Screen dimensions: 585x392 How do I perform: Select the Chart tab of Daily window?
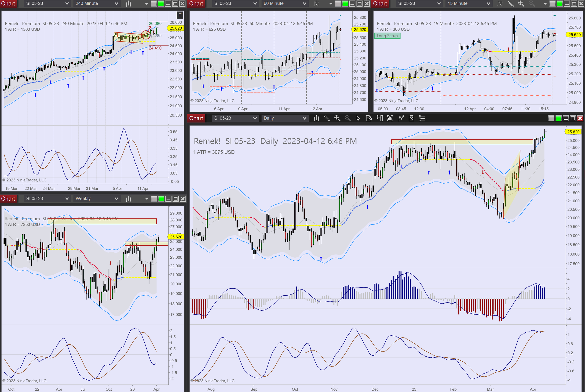pos(196,118)
